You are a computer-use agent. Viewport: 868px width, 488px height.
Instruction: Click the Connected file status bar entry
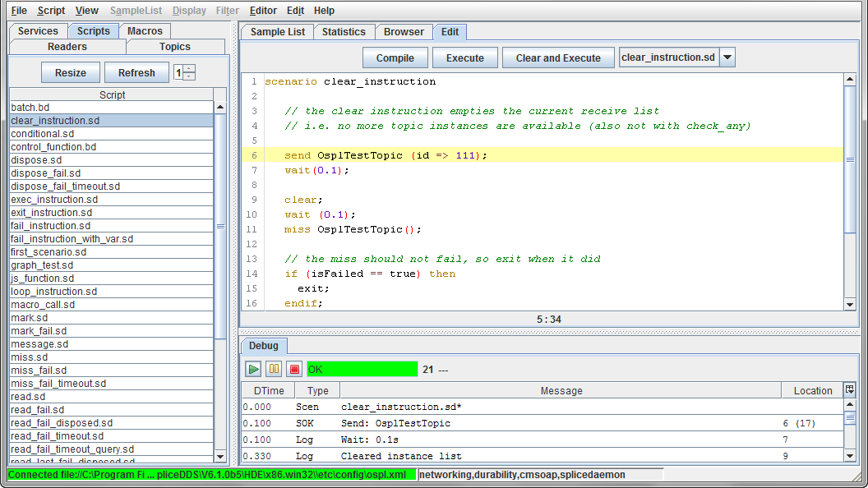[x=212, y=475]
